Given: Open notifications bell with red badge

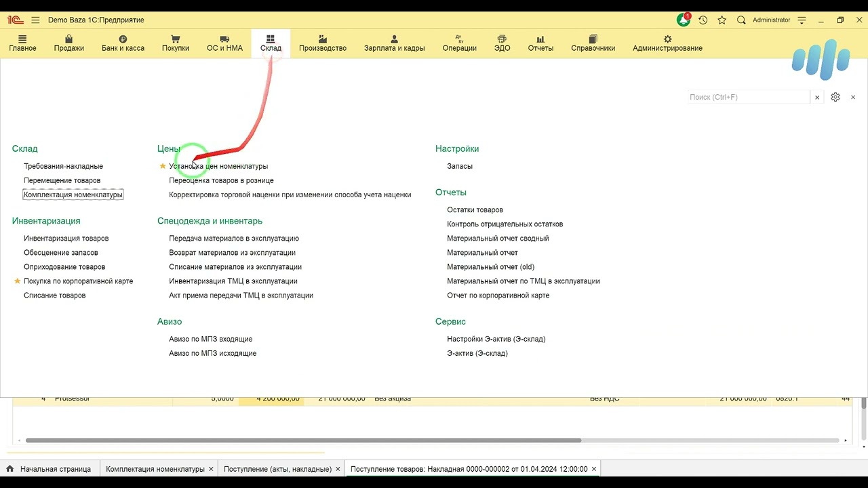Looking at the screenshot, I should click(x=684, y=20).
